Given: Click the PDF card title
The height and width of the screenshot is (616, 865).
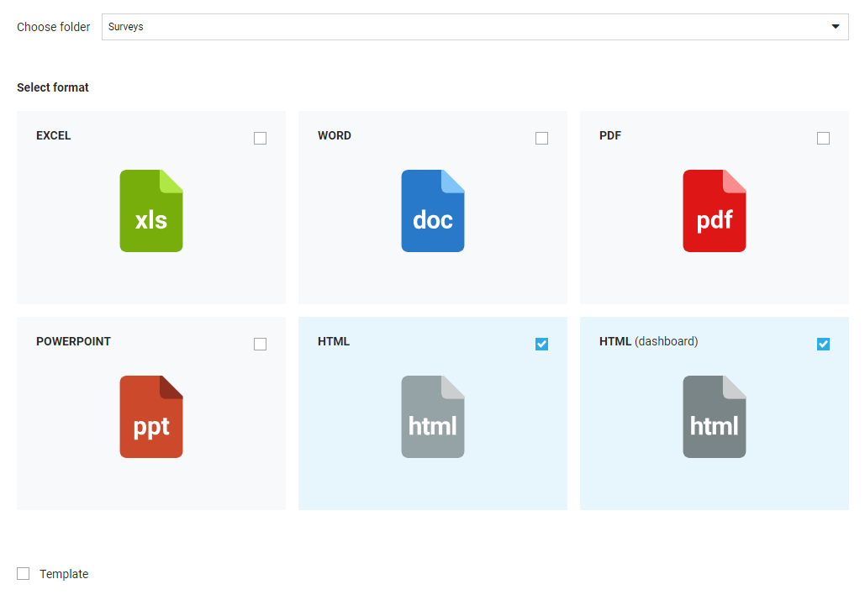Looking at the screenshot, I should [x=610, y=135].
